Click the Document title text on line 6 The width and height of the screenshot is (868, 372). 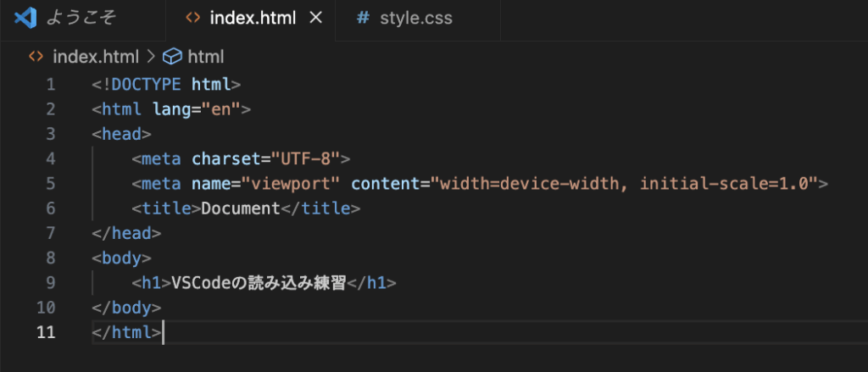click(241, 208)
